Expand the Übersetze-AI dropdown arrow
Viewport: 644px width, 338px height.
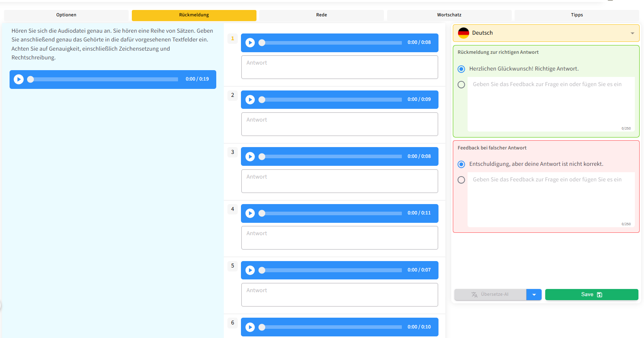point(534,295)
